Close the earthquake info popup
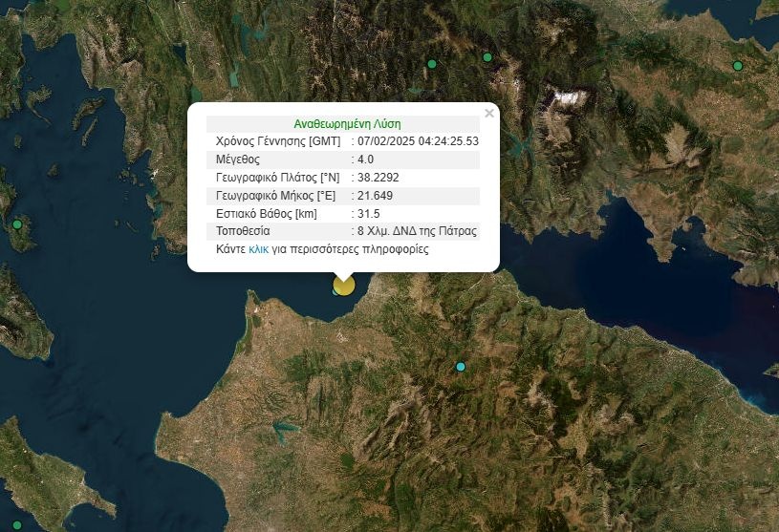 489,113
